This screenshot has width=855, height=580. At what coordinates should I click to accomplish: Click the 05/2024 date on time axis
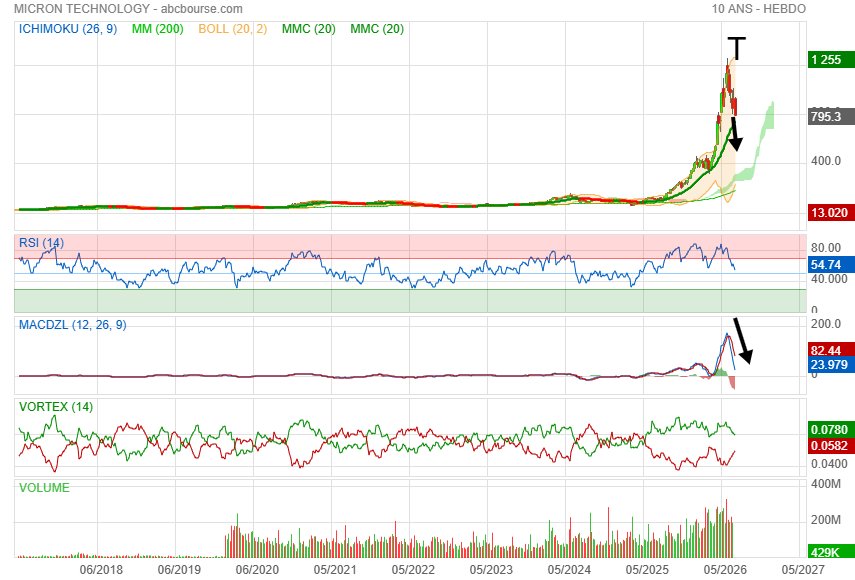coord(569,570)
